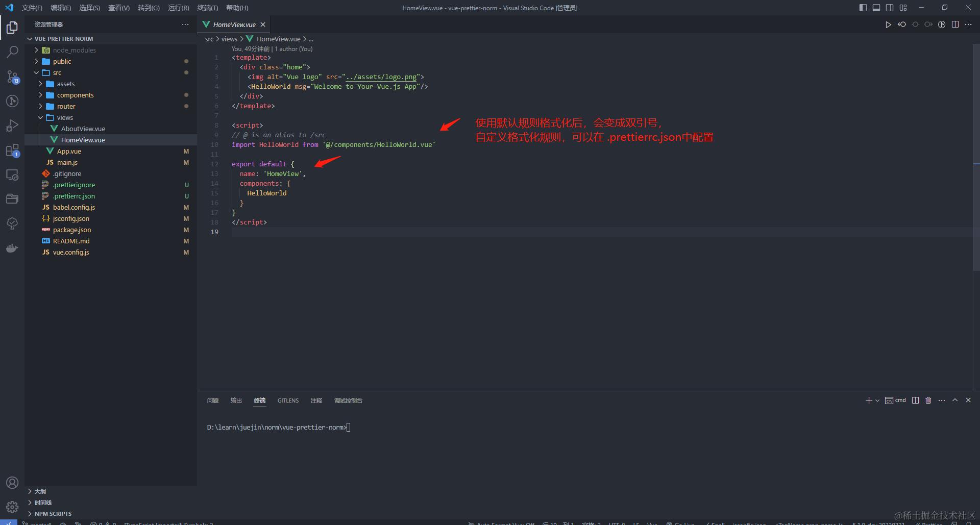Screen dimensions: 980x525
Task: Open terminal panel more actions ellipsis
Action: (x=942, y=401)
